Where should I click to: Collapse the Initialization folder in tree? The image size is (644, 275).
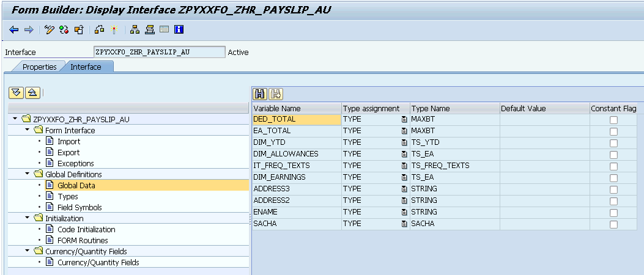[28, 218]
